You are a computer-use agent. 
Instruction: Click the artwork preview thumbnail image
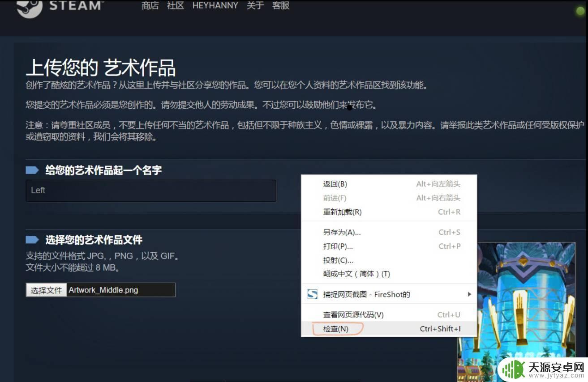[516, 312]
